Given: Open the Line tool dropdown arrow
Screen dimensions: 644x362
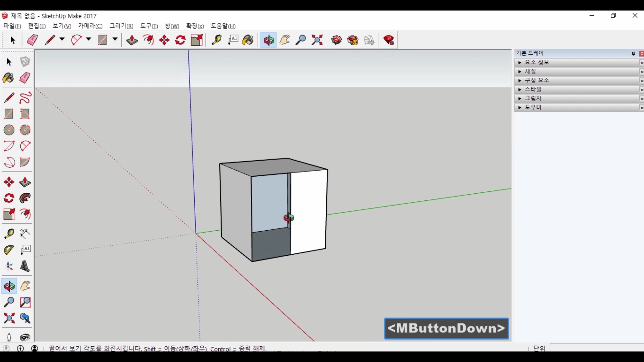Looking at the screenshot, I should (x=62, y=39).
